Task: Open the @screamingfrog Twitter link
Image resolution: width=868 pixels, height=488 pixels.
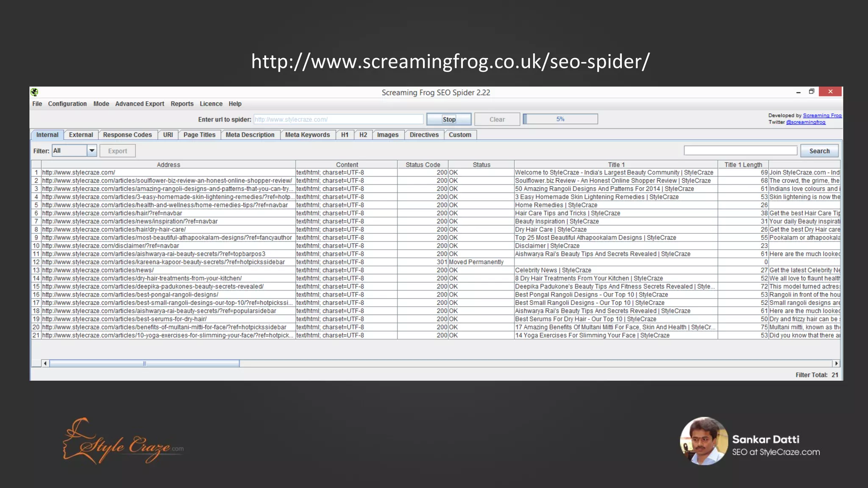Action: pos(806,122)
